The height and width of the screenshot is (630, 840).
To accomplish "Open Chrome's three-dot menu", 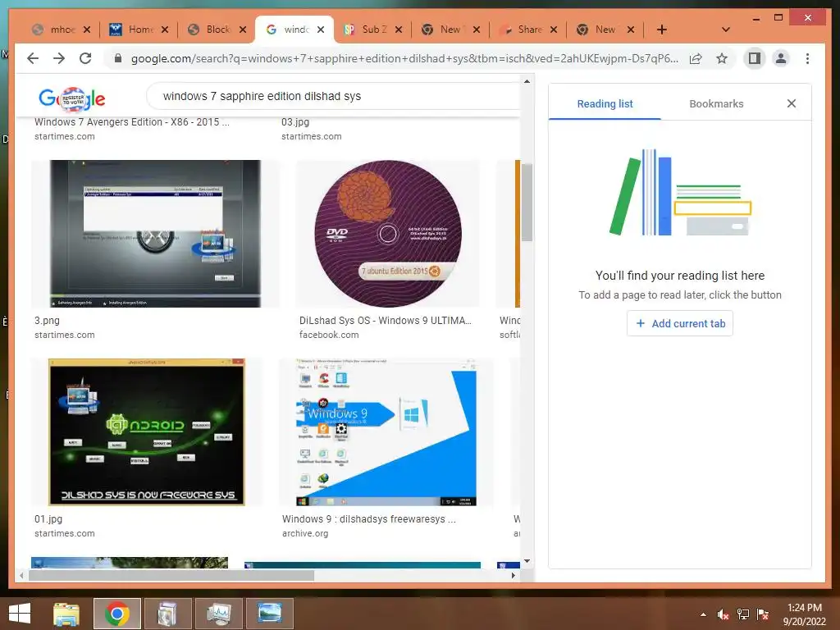I will tap(807, 58).
